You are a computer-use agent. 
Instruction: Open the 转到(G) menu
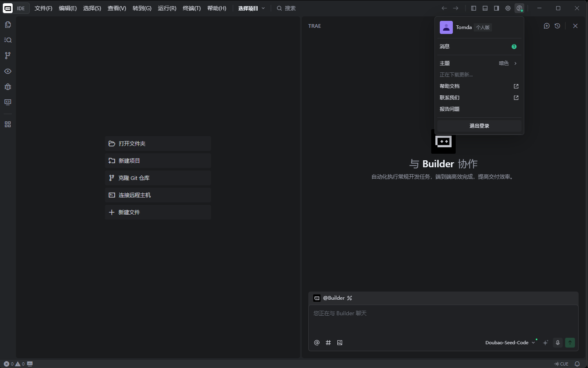[x=142, y=8]
